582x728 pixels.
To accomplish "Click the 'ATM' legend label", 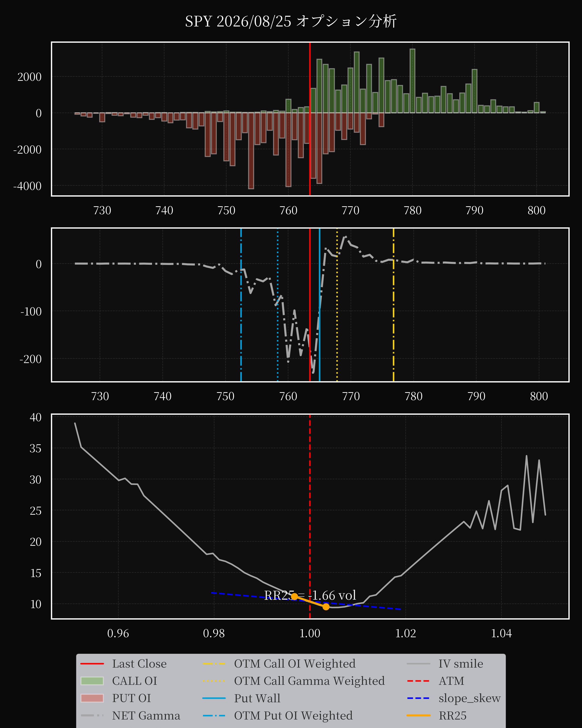I will click(x=451, y=681).
